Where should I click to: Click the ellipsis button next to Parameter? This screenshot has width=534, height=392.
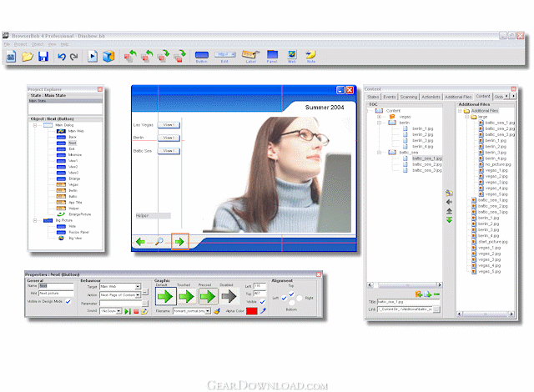coord(145,303)
